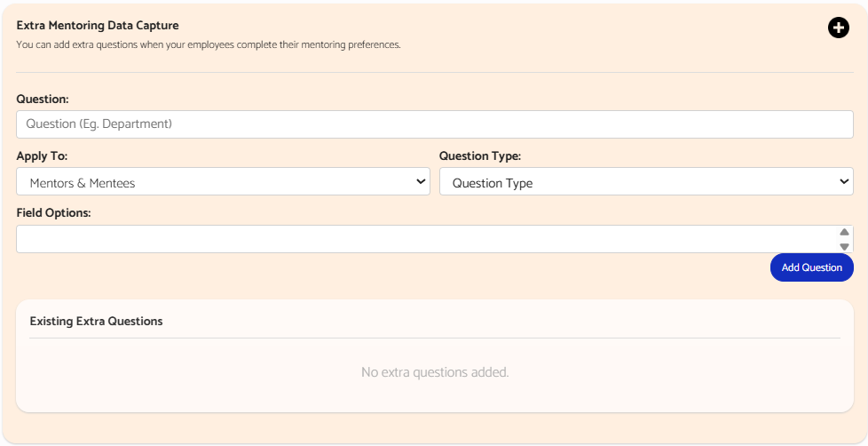Screen dimensions: 868x446
Task: Click the 'Field Options:' label
Action: tap(53, 212)
